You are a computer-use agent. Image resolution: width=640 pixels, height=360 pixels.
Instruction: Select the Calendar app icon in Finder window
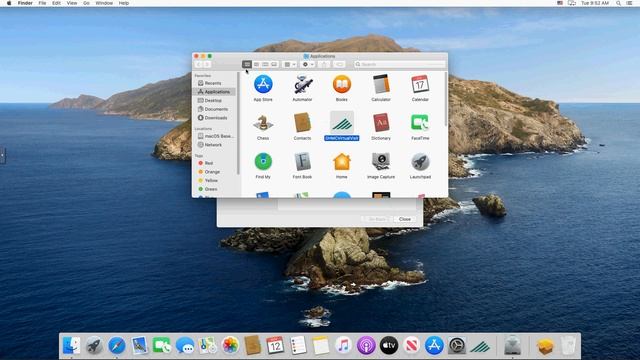420,84
